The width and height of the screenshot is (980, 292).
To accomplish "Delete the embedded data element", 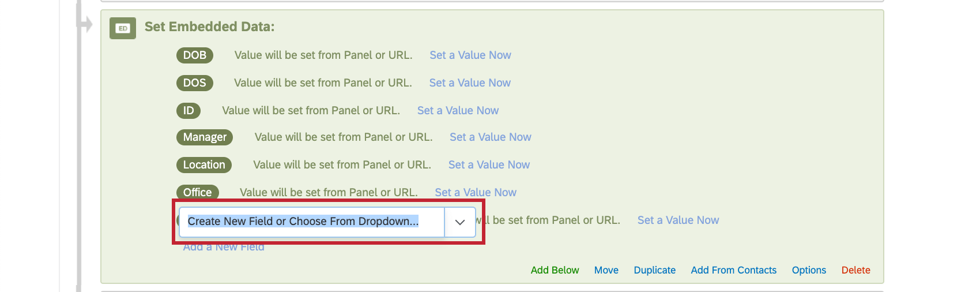I will (856, 270).
